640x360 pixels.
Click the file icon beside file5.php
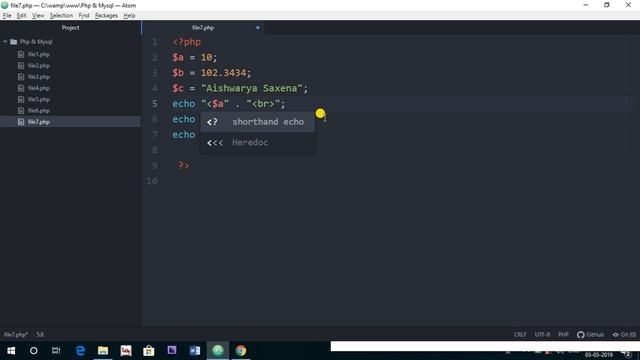click(21, 99)
